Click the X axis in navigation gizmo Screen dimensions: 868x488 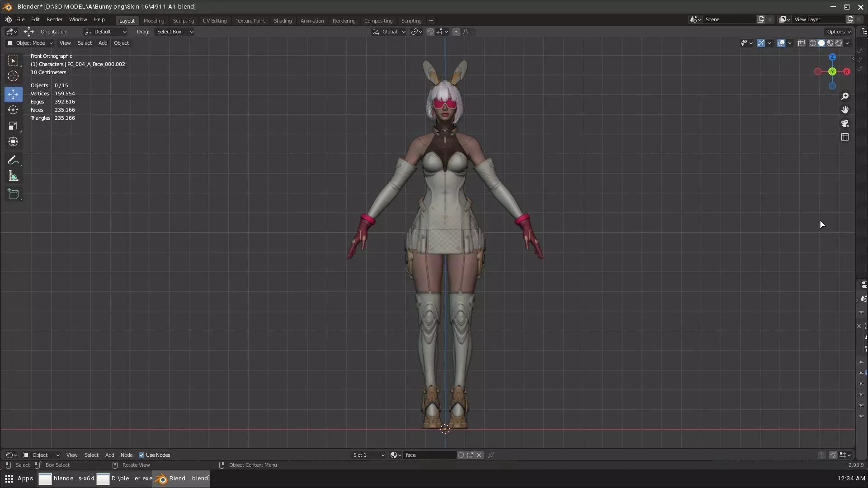846,71
